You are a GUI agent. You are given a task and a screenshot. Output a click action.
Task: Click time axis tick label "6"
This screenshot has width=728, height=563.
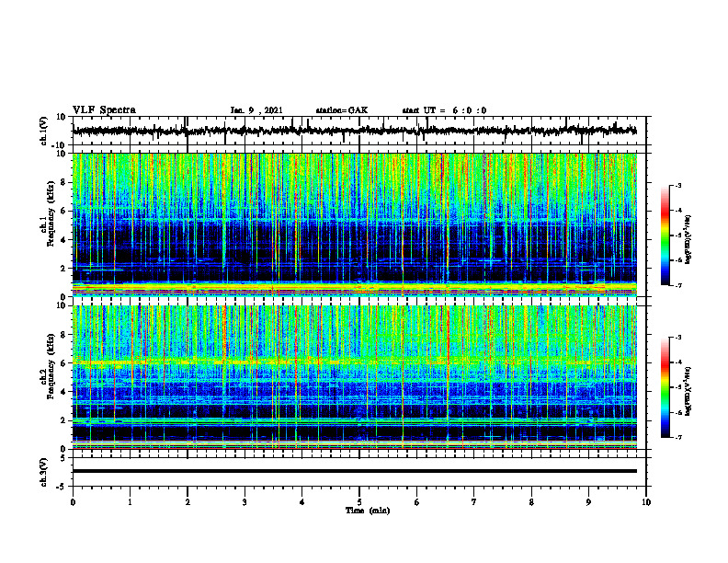(x=417, y=502)
